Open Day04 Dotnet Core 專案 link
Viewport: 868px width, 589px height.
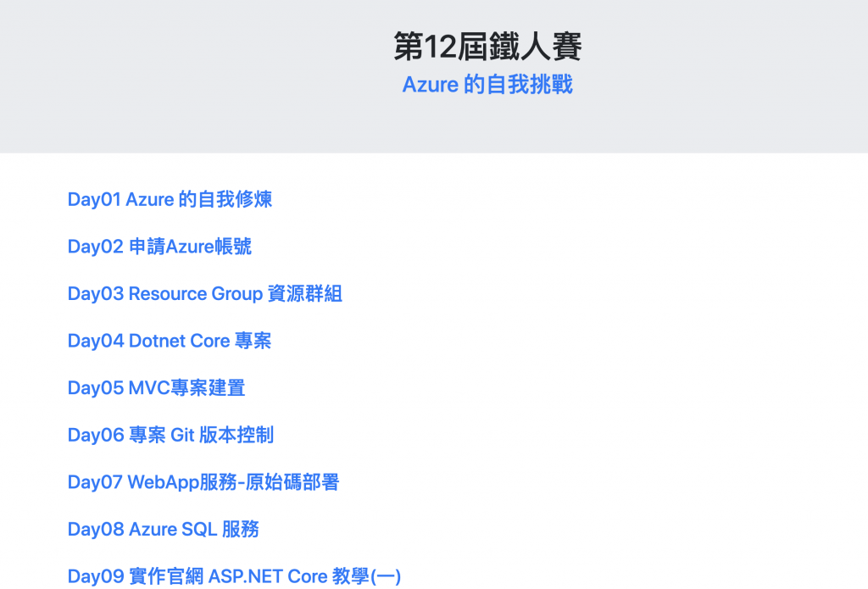tap(170, 341)
